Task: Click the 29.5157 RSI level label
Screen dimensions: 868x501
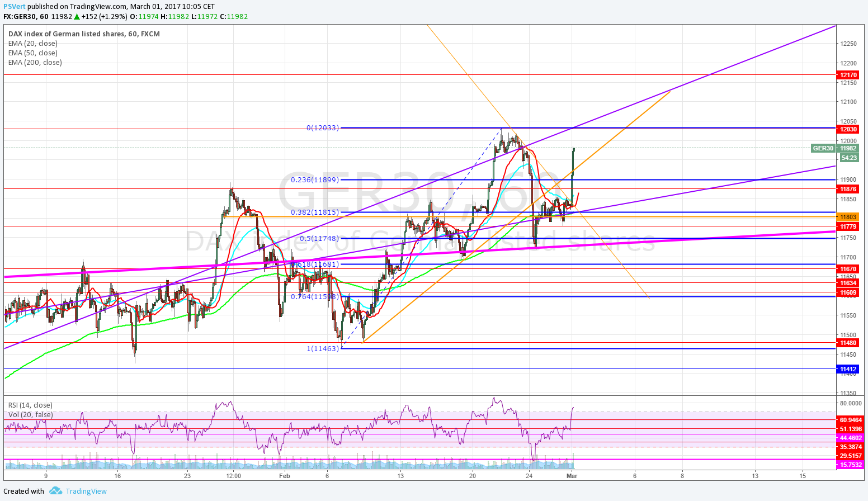Action: pyautogui.click(x=851, y=456)
